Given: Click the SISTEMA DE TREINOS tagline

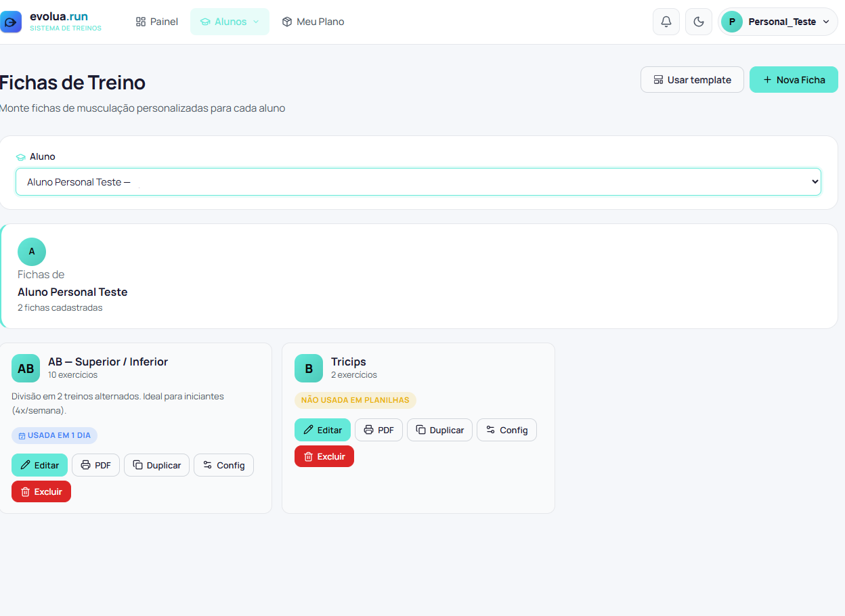Looking at the screenshot, I should point(66,28).
